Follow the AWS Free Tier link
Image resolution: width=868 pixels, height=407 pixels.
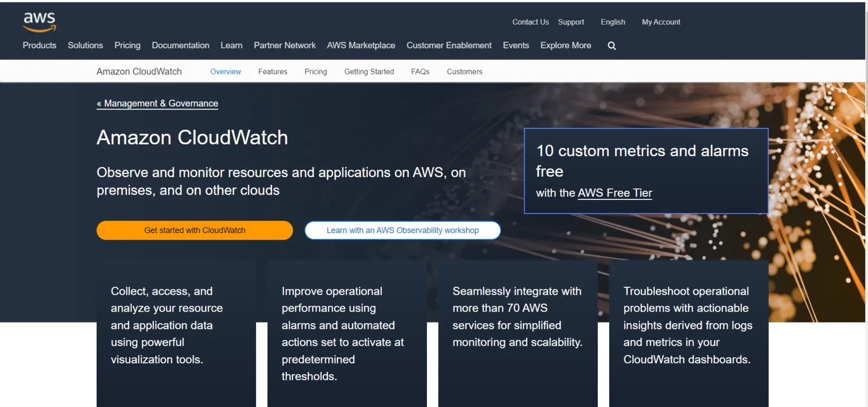point(615,193)
